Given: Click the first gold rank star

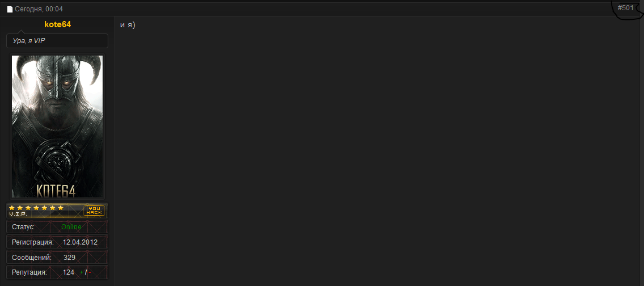Looking at the screenshot, I should pos(12,208).
